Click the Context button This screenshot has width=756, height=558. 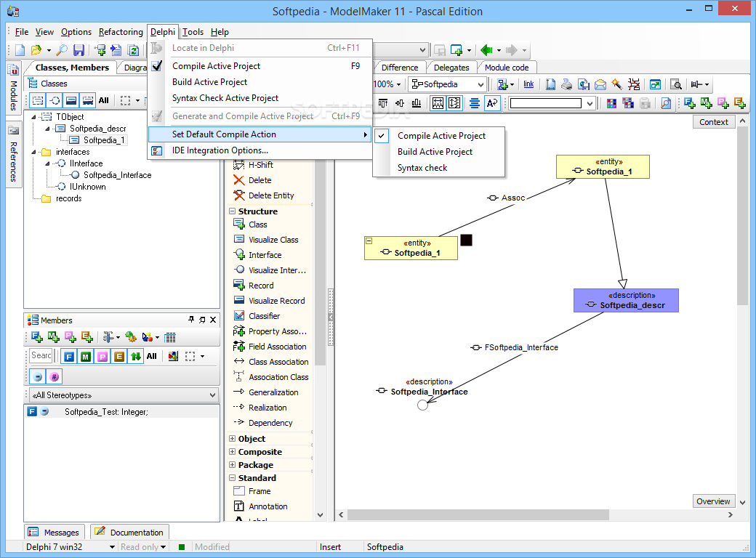point(714,122)
